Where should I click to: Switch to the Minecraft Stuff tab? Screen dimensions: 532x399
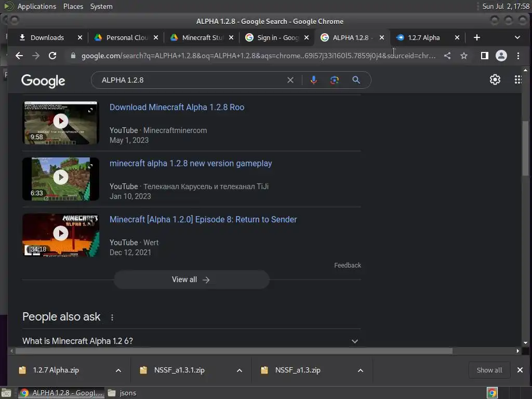(x=203, y=37)
